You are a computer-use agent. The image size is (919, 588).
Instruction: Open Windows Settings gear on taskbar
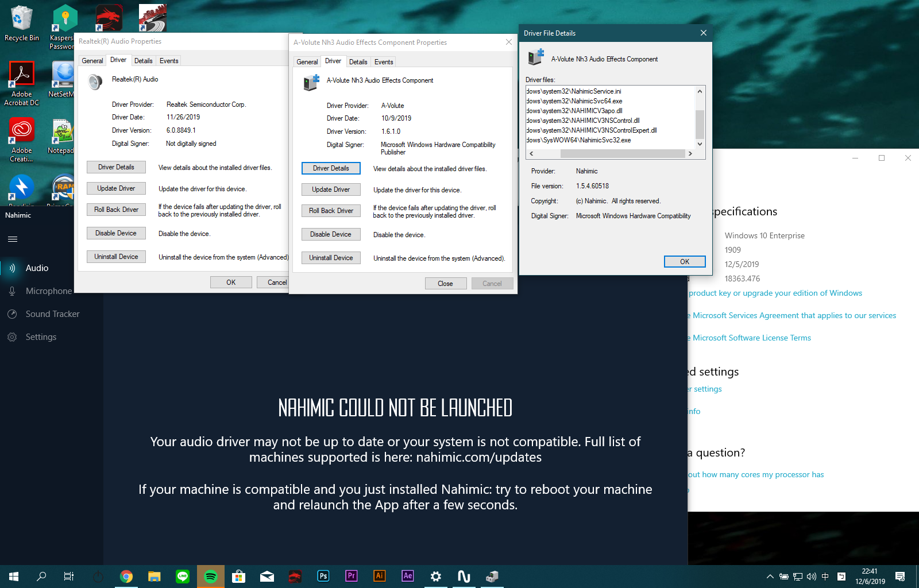pos(436,577)
